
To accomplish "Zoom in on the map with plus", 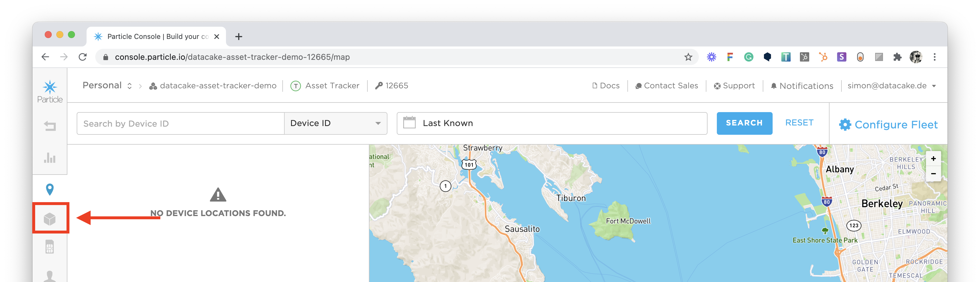I will coord(933,159).
